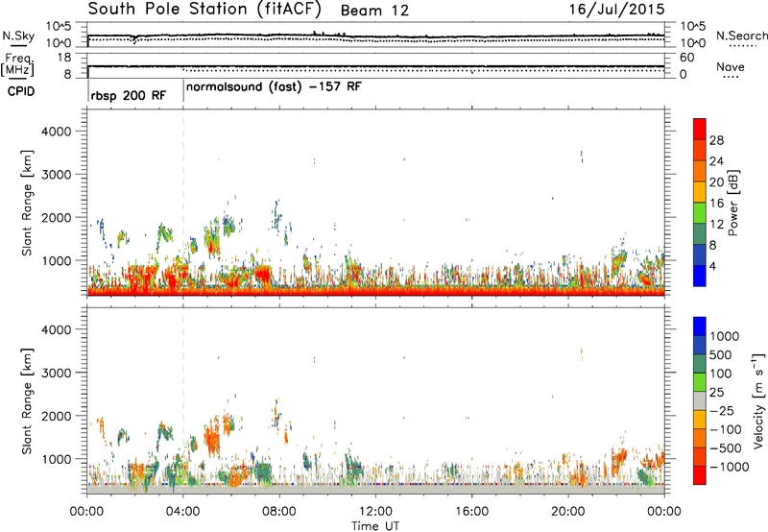Click the 'Time UT' axis title
The height and width of the screenshot is (532, 768).
coord(375,526)
